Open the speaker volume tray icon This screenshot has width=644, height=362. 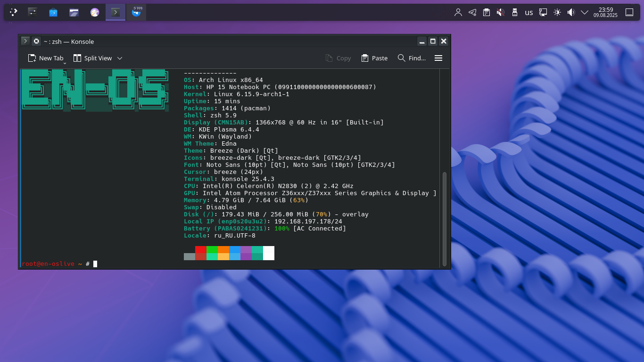pyautogui.click(x=571, y=12)
